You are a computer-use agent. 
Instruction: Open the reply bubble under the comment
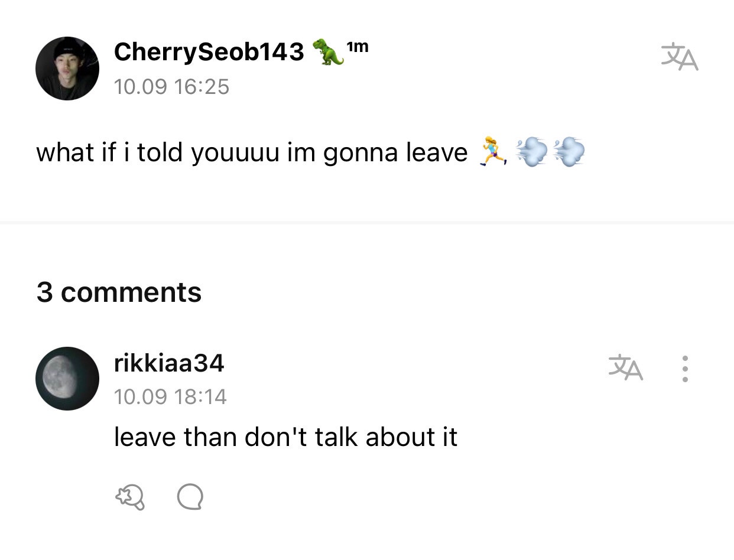click(x=190, y=498)
